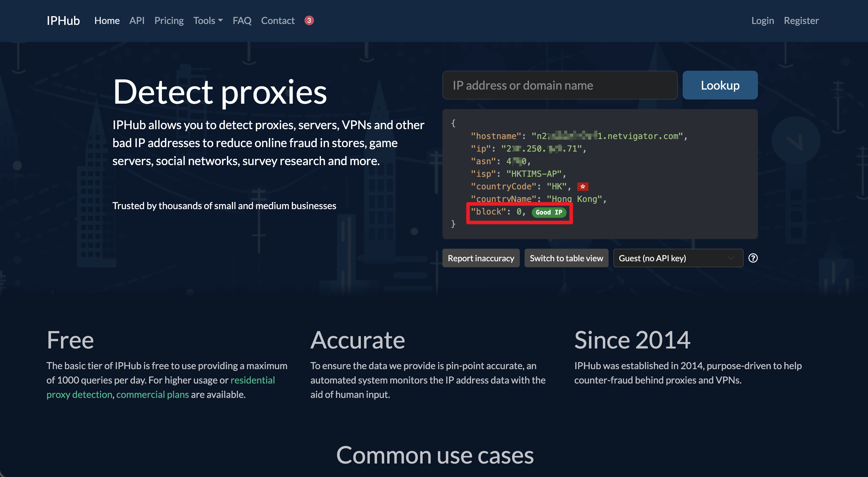Viewport: 868px width, 477px height.
Task: Click the Login link
Action: click(762, 21)
